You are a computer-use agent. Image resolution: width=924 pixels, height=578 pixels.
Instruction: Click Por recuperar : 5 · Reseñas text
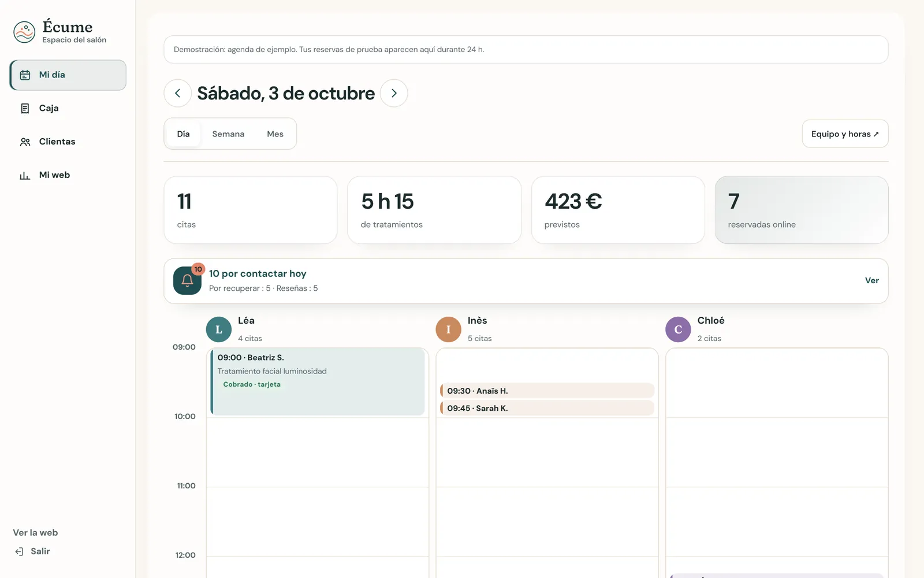pos(263,288)
